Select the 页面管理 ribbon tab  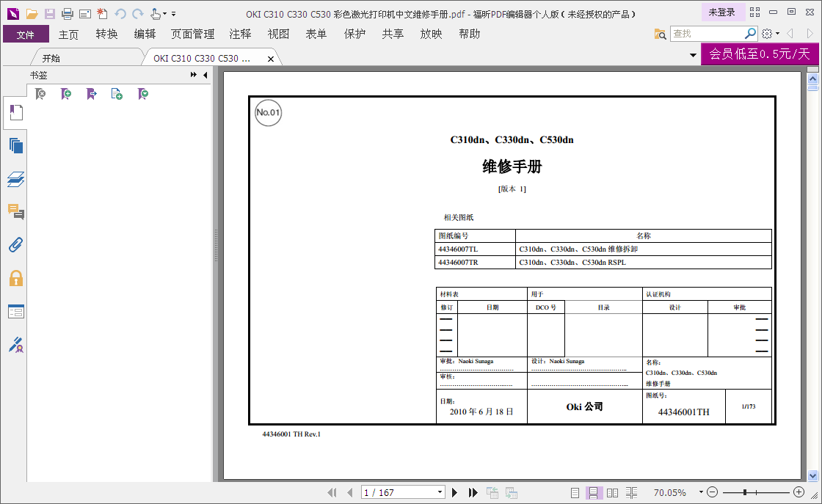click(193, 34)
